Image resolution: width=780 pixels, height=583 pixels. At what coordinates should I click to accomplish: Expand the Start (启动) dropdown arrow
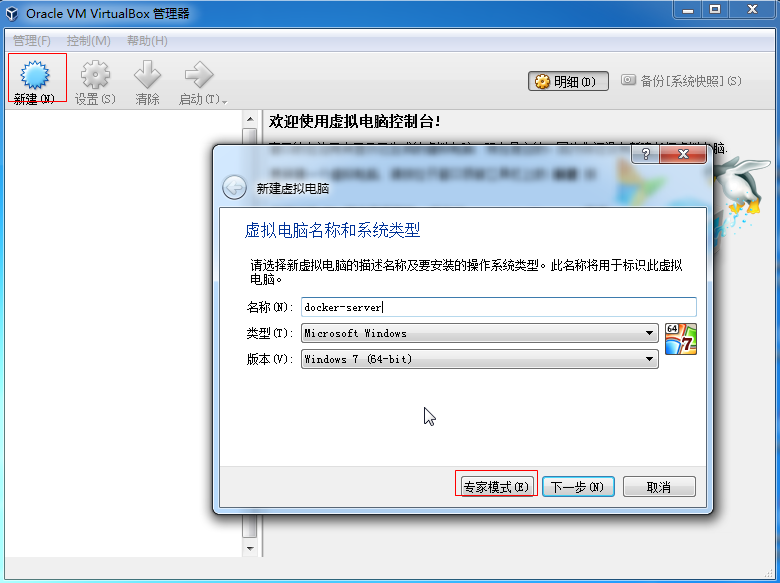pyautogui.click(x=225, y=101)
